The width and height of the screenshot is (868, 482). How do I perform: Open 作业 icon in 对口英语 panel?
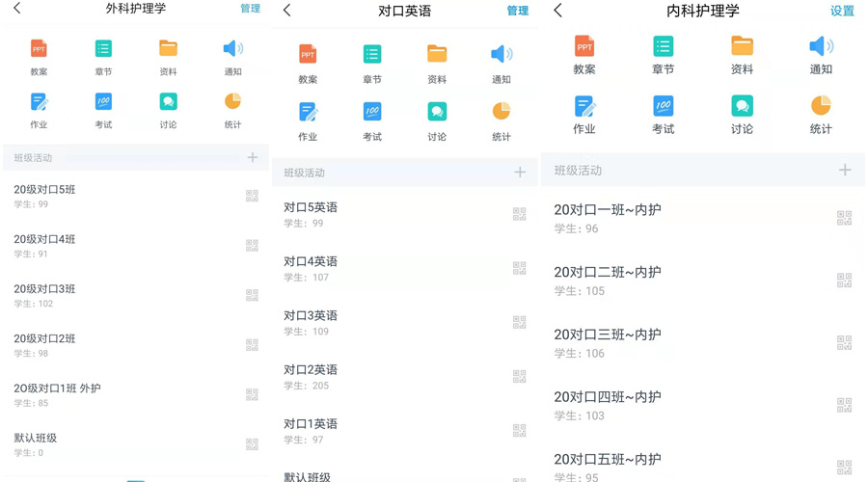308,113
